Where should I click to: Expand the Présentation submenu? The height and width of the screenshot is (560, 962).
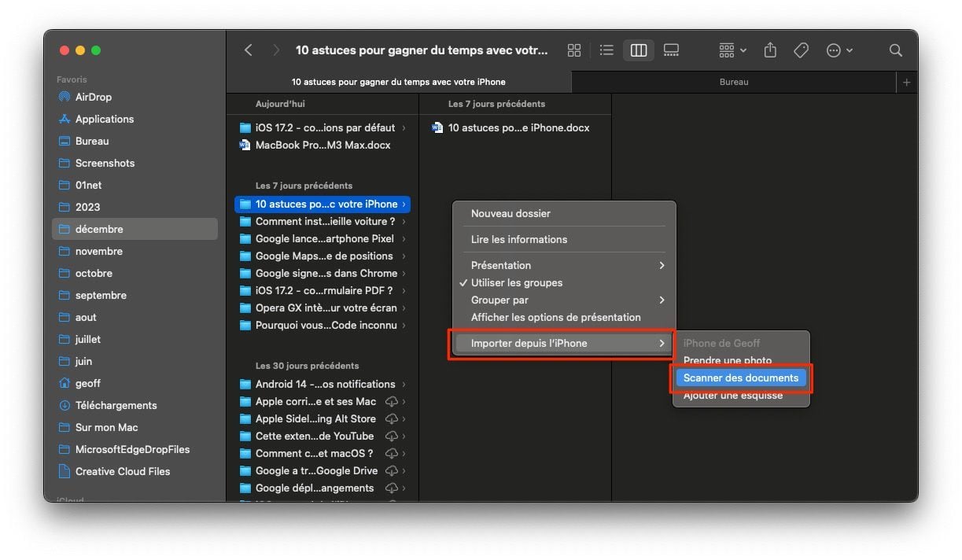(x=564, y=265)
